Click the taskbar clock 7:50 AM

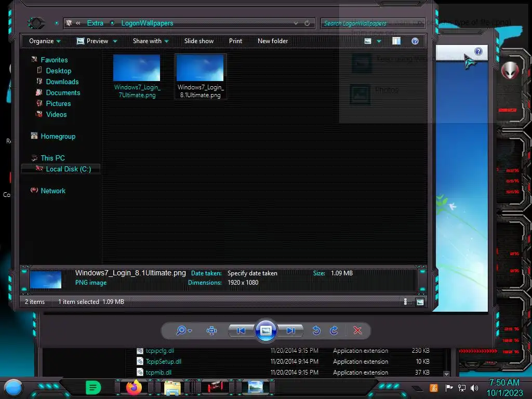tap(504, 383)
